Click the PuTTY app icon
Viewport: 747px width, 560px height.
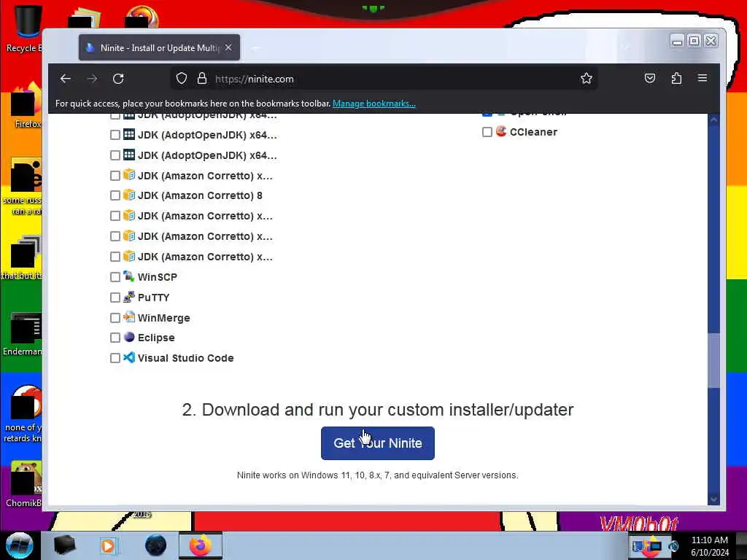click(x=129, y=297)
